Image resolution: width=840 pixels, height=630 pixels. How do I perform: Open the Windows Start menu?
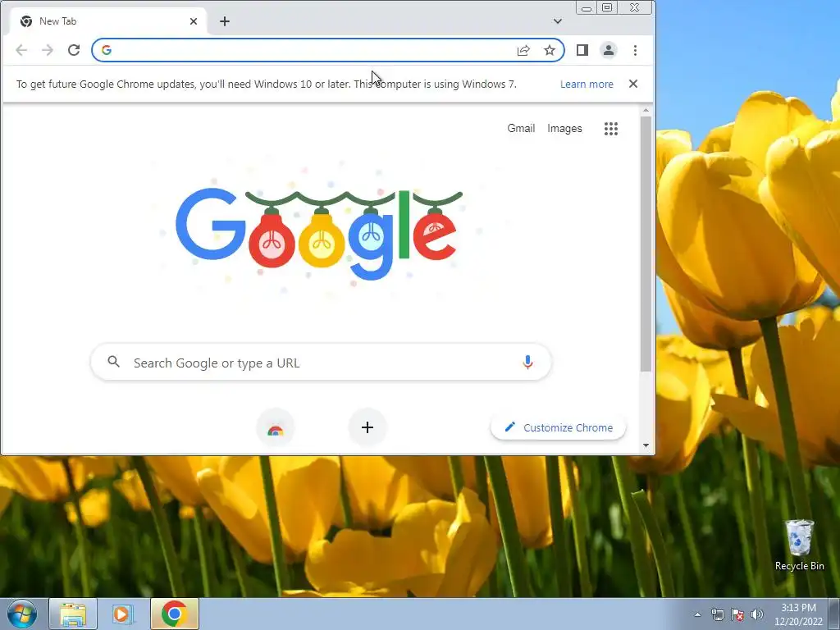pos(21,614)
